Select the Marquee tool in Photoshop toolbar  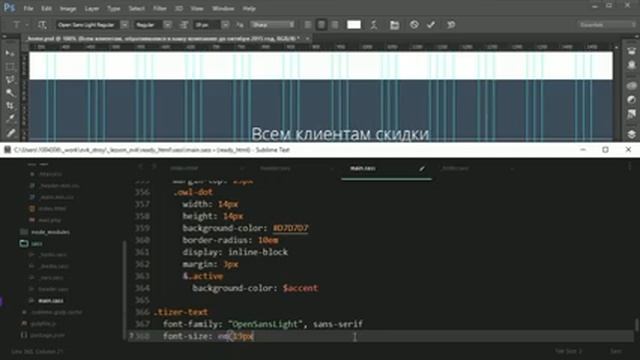point(10,66)
